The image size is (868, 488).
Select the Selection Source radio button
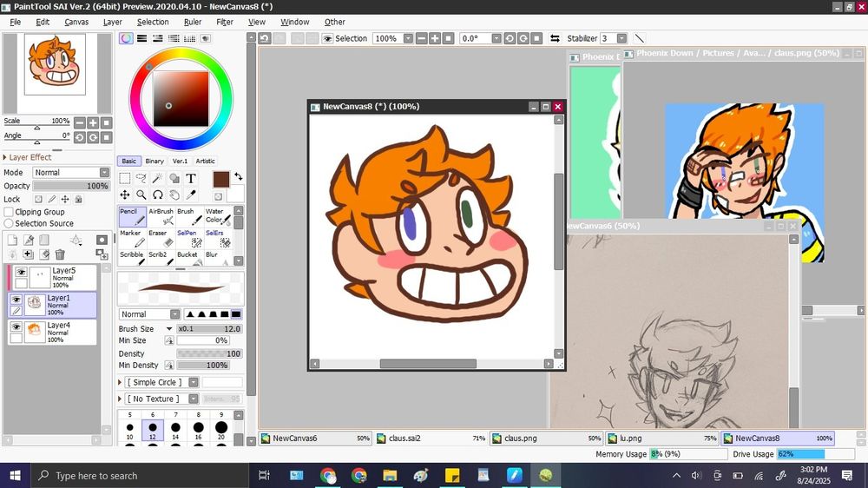pyautogui.click(x=9, y=223)
